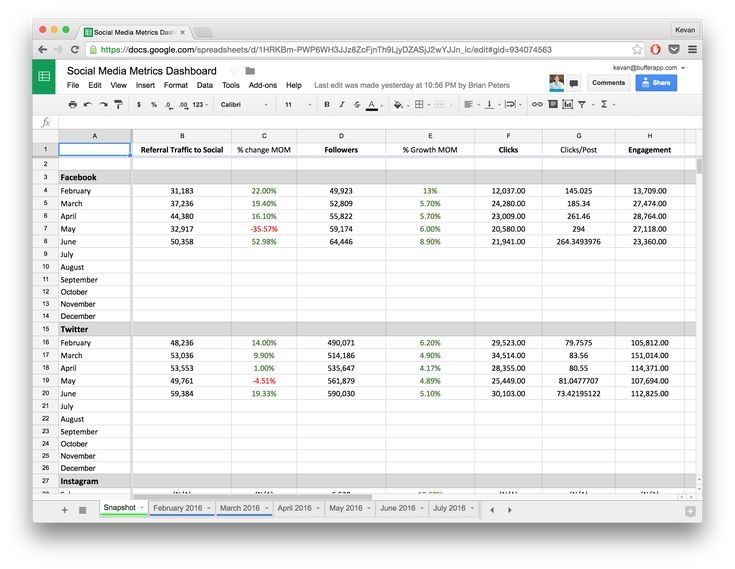The width and height of the screenshot is (735, 569).
Task: Undo the last action
Action: tap(88, 105)
